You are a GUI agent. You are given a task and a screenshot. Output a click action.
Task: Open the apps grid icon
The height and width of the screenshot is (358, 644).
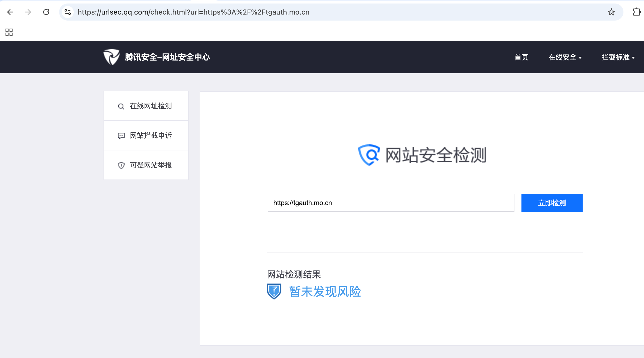pos(9,32)
